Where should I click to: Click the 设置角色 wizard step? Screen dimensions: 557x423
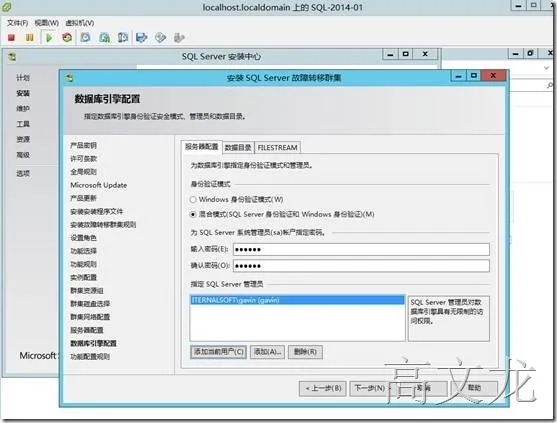[83, 238]
